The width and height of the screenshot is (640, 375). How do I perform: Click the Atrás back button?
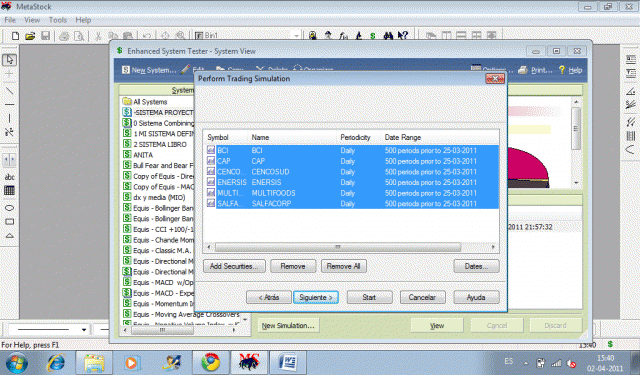coord(269,297)
